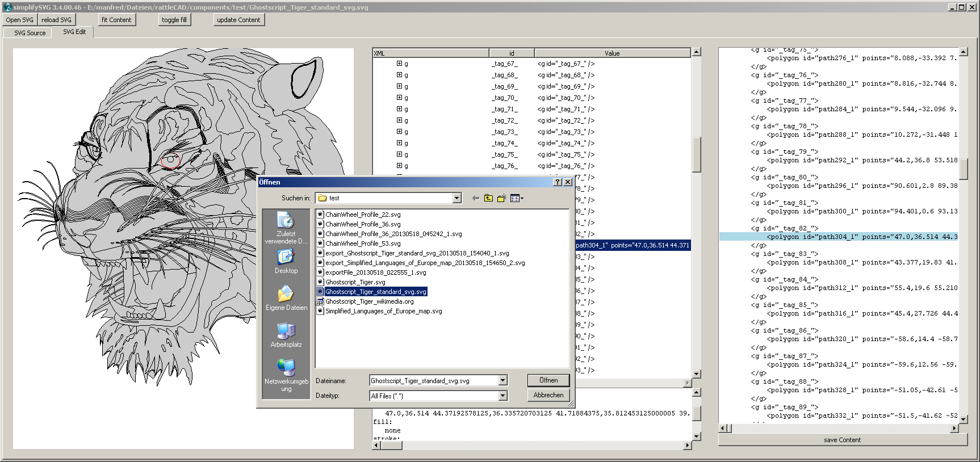The width and height of the screenshot is (980, 462).
Task: Open Zuletzt verwendete Dokumente place
Action: pos(286,228)
